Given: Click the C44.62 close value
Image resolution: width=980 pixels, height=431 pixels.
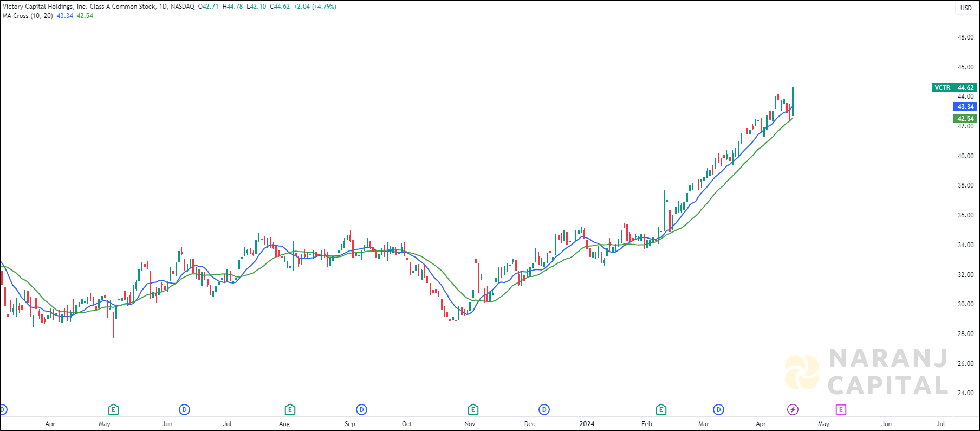Looking at the screenshot, I should click(x=280, y=7).
